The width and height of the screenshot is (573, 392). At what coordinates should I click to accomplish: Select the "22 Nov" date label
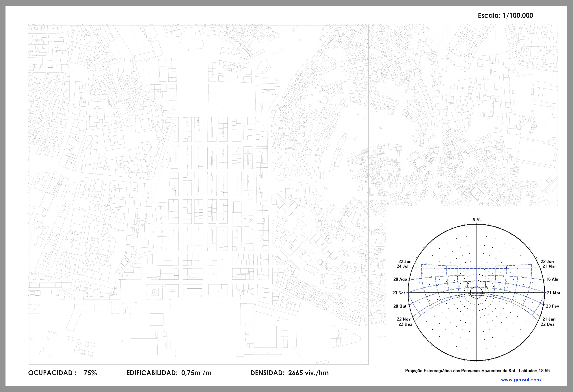404,319
